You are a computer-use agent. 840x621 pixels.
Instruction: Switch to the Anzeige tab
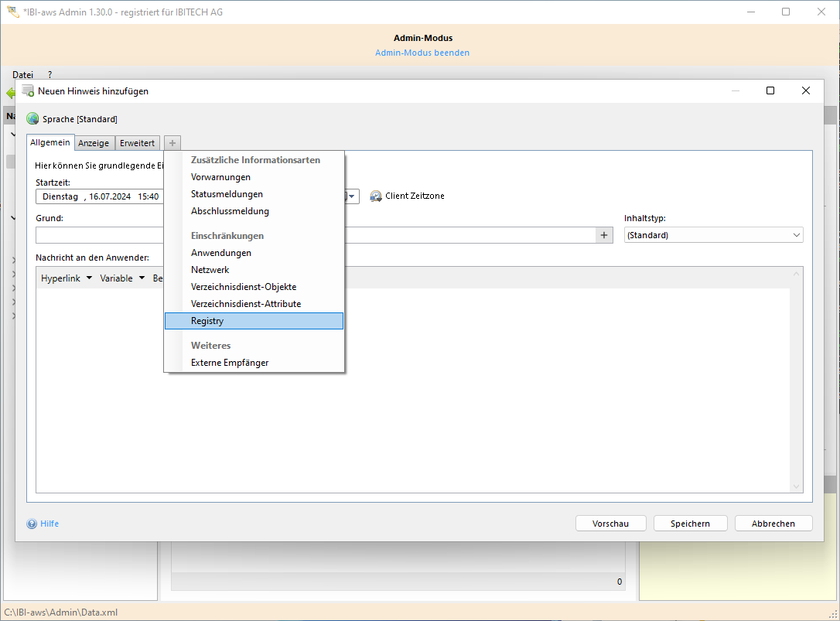[x=94, y=142]
